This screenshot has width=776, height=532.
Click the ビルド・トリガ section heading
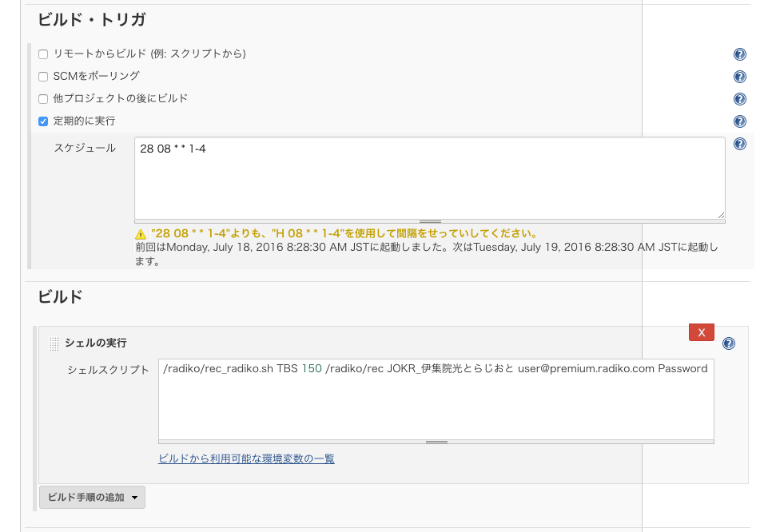click(x=92, y=20)
